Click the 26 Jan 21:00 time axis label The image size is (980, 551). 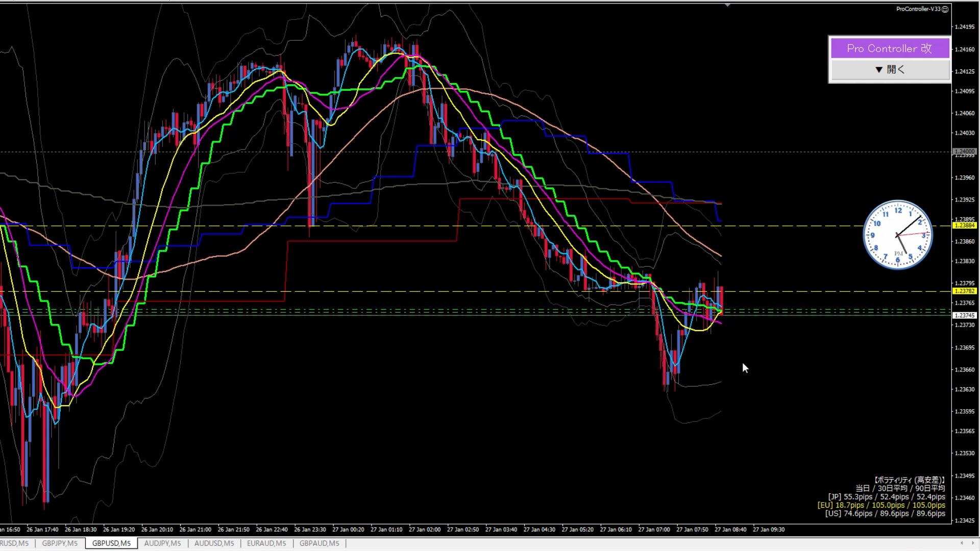195,530
